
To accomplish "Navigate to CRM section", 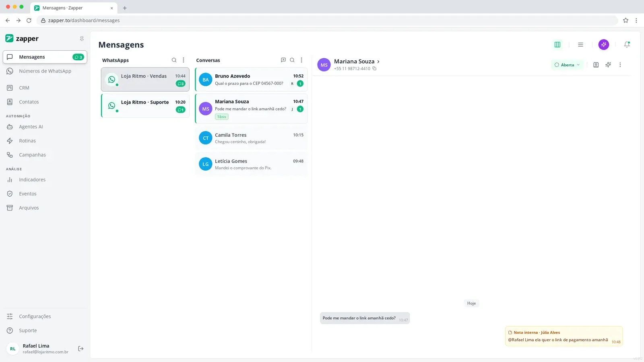I will pos(45,88).
